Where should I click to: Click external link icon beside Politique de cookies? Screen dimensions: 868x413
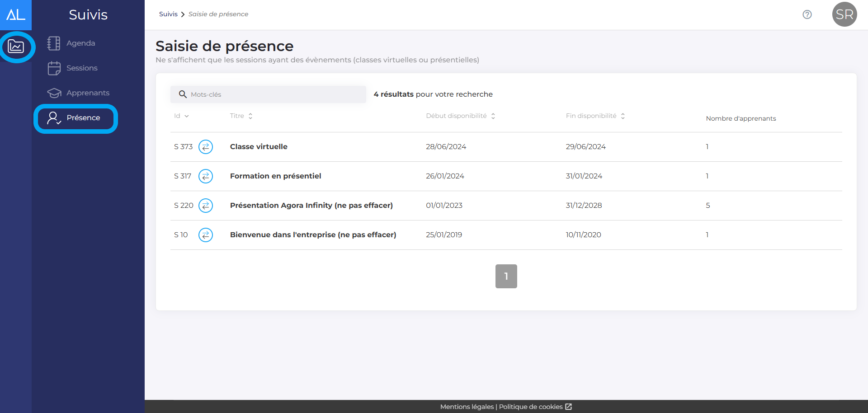(x=569, y=407)
